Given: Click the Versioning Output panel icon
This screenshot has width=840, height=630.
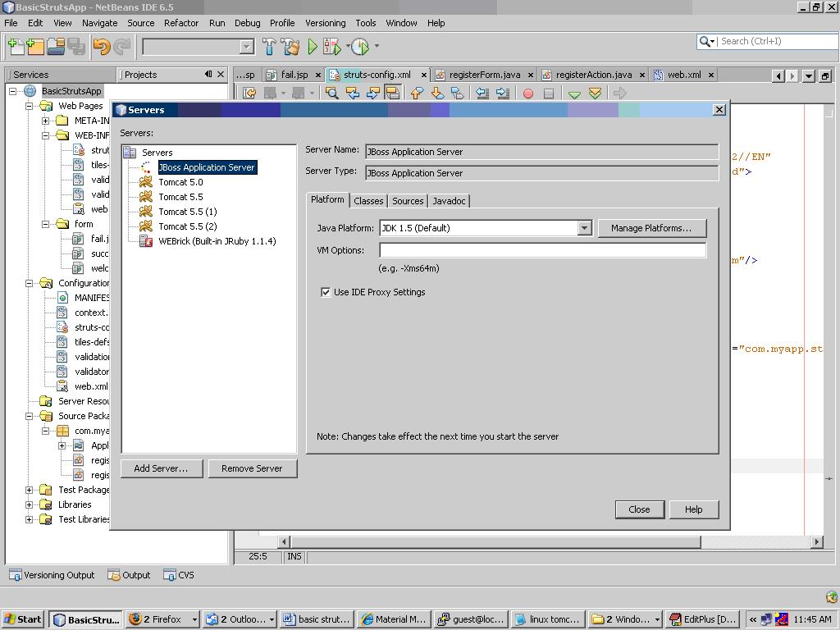Looking at the screenshot, I should click(15, 575).
